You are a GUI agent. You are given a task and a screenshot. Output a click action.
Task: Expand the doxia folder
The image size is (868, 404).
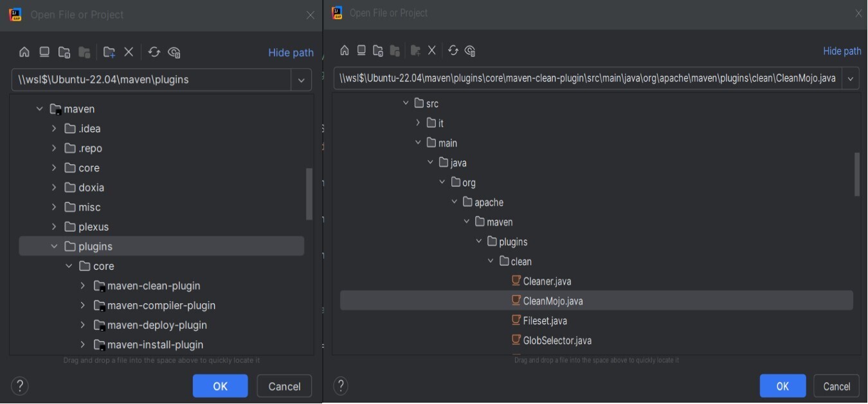[54, 188]
